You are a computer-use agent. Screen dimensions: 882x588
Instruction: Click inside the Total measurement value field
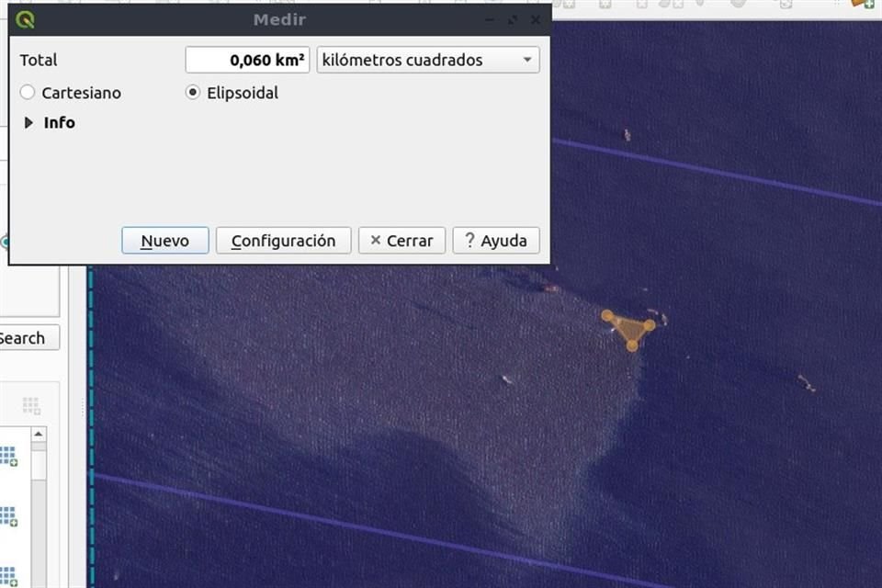(x=246, y=60)
